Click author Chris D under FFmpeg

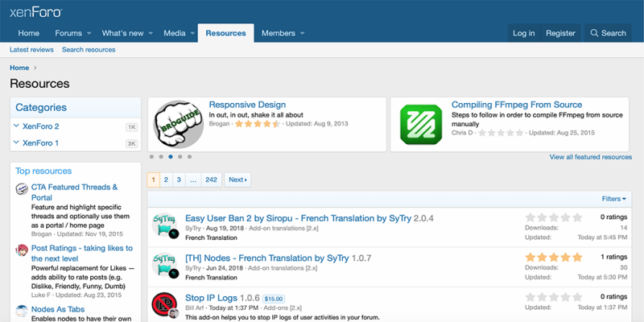point(462,133)
